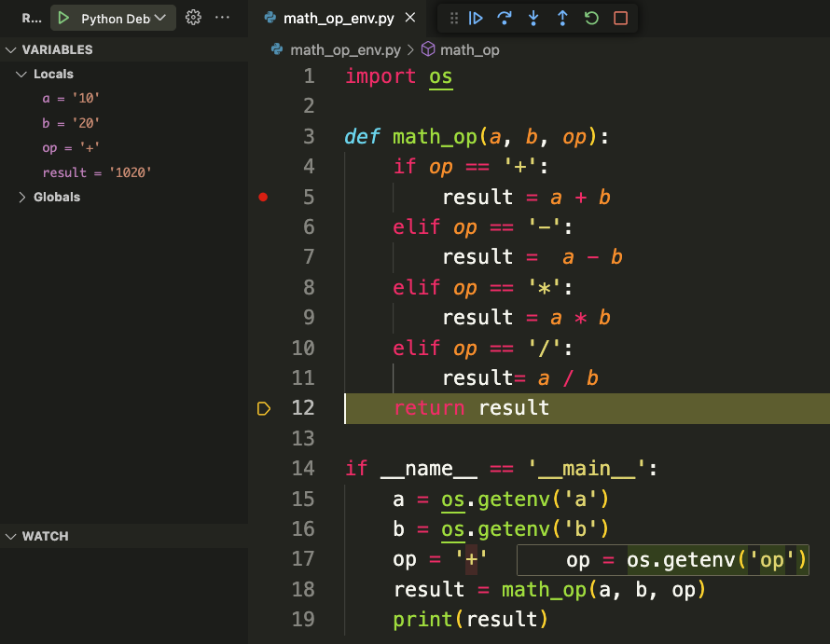This screenshot has width=830, height=644.
Task: Click line number 1 in the gutter
Action: 309,76
